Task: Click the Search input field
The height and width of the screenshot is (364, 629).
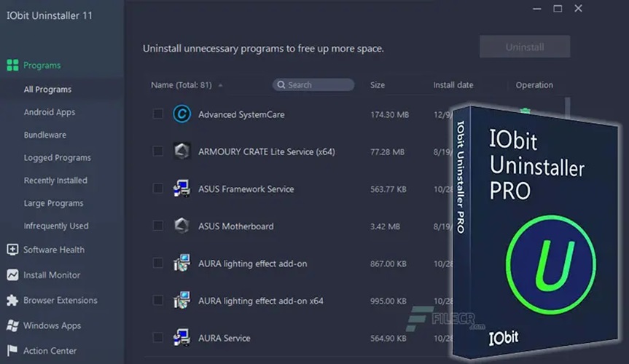Action: tap(319, 85)
